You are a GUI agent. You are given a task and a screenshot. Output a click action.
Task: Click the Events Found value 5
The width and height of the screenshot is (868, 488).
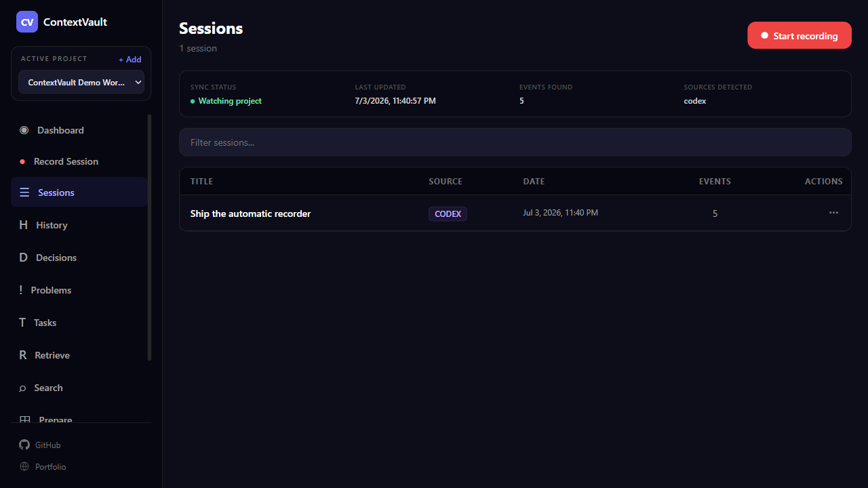click(x=521, y=101)
